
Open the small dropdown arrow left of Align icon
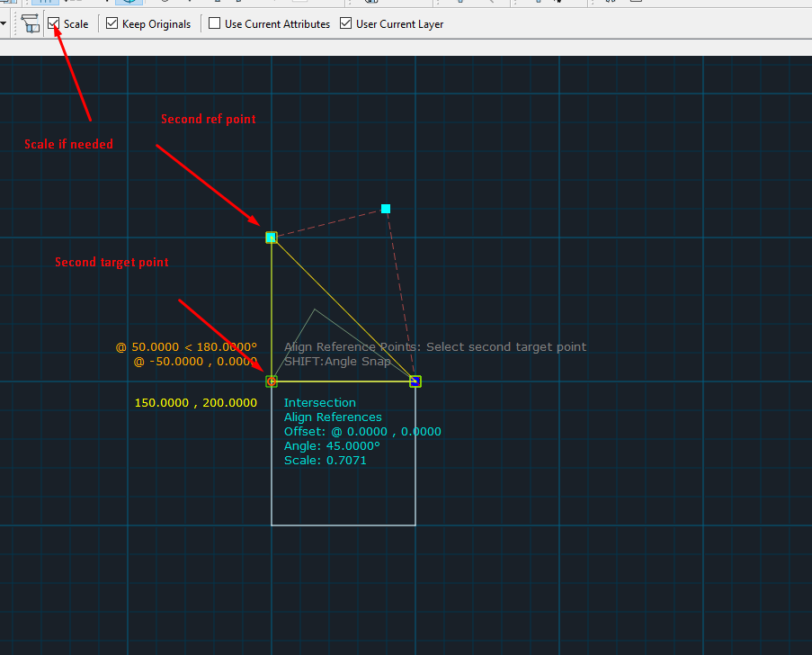point(5,23)
